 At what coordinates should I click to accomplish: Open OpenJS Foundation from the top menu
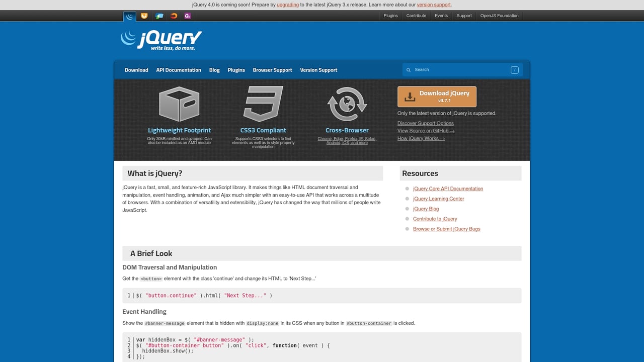(x=499, y=16)
